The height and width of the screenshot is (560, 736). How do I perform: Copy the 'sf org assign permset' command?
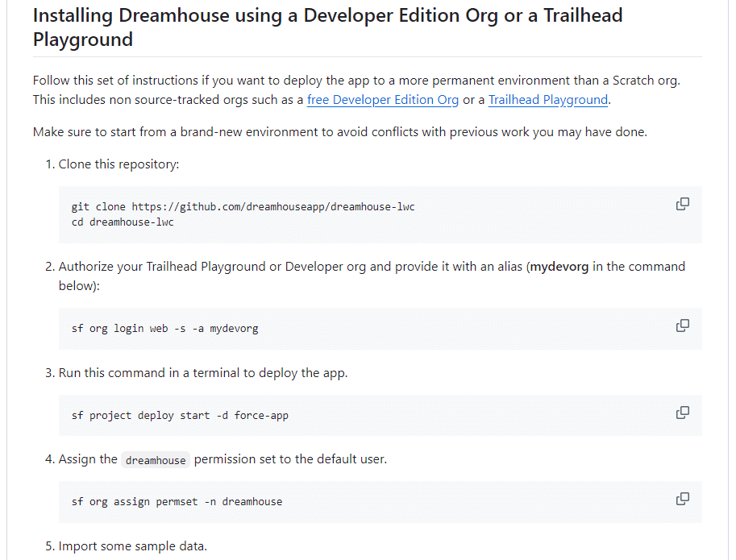click(x=683, y=499)
